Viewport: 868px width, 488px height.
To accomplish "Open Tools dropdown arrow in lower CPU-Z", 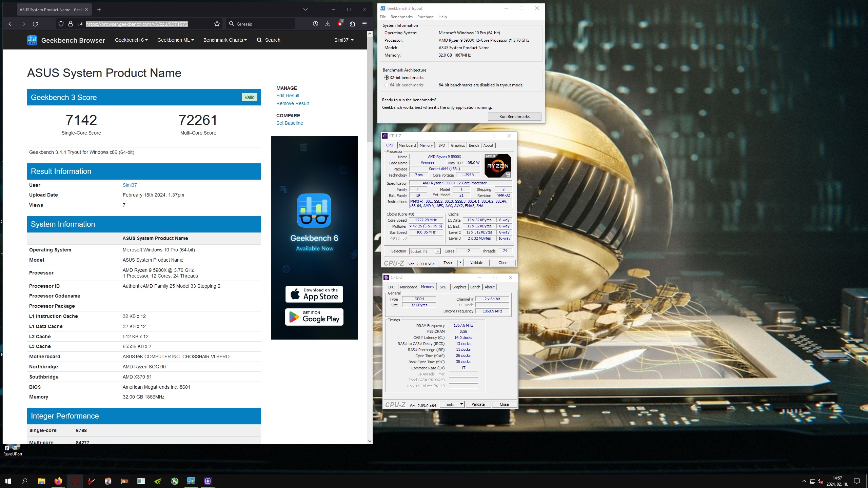I will coord(461,404).
